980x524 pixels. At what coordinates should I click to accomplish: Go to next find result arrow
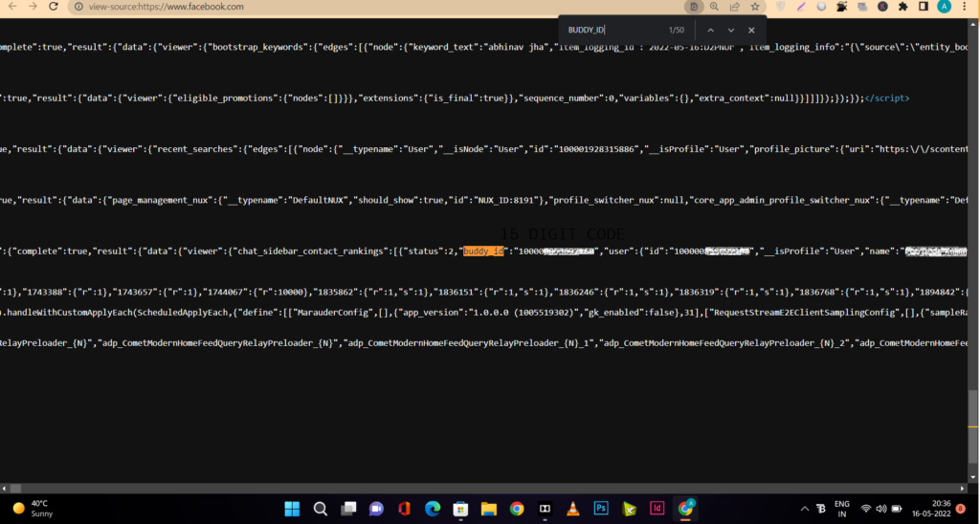click(730, 30)
